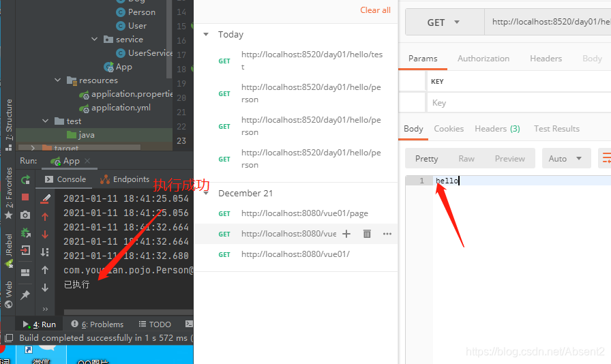Click the status bar tool window toggle icon
This screenshot has width=611, height=364.
pyautogui.click(x=9, y=338)
